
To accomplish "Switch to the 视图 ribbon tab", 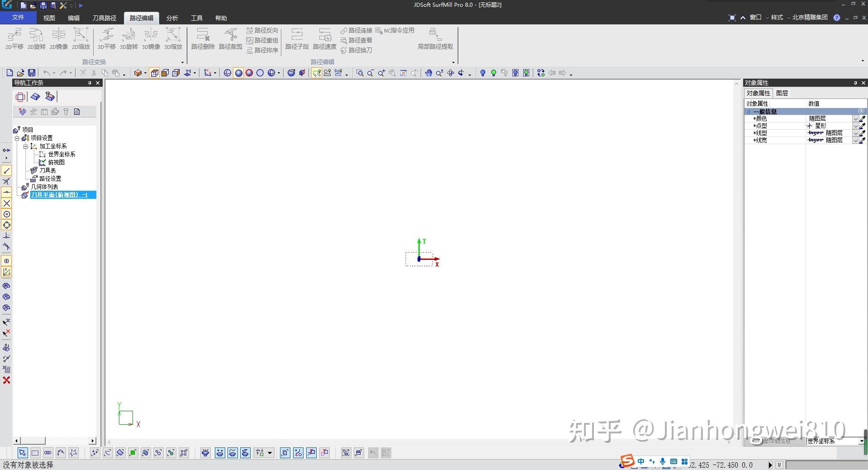I will 49,18.
